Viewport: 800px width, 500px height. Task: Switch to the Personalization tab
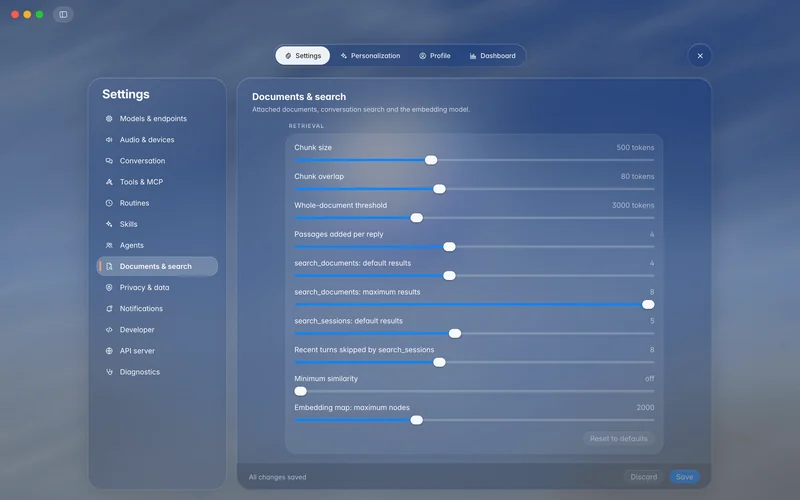tap(370, 56)
